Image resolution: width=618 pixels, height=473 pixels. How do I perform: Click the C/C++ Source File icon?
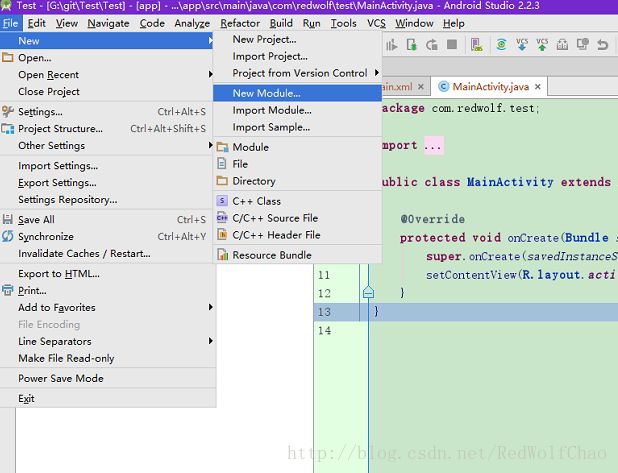[222, 218]
